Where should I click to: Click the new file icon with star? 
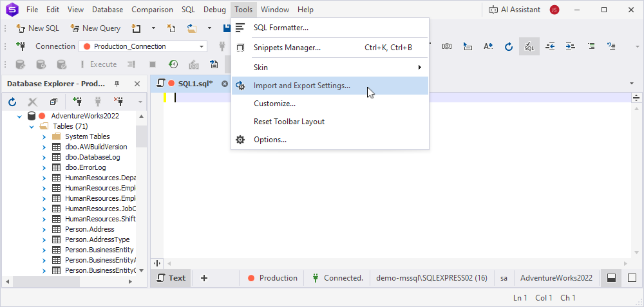(171, 28)
